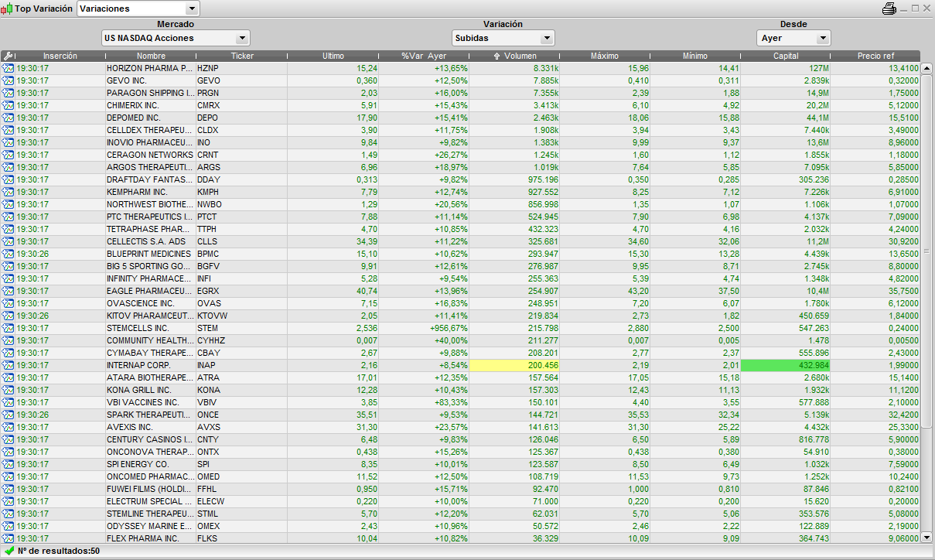
Task: Select the STEM ticker cell
Action: click(242, 328)
